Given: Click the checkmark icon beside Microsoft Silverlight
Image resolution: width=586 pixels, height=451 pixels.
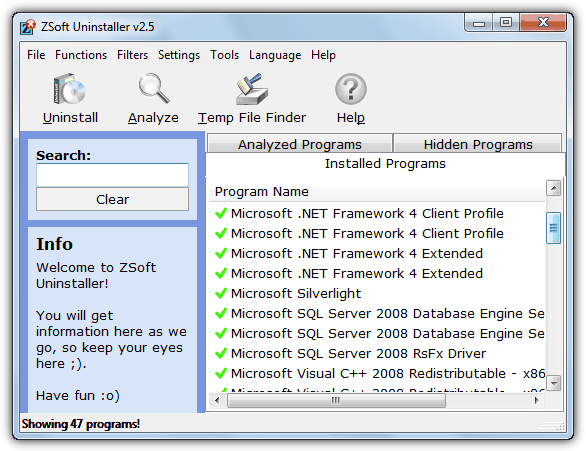Looking at the screenshot, I should (x=221, y=293).
